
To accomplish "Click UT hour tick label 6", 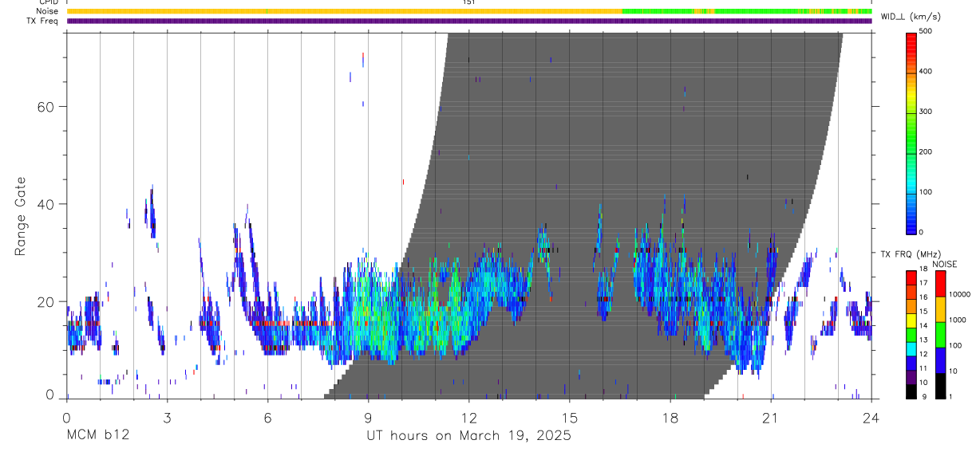I will pyautogui.click(x=267, y=417).
